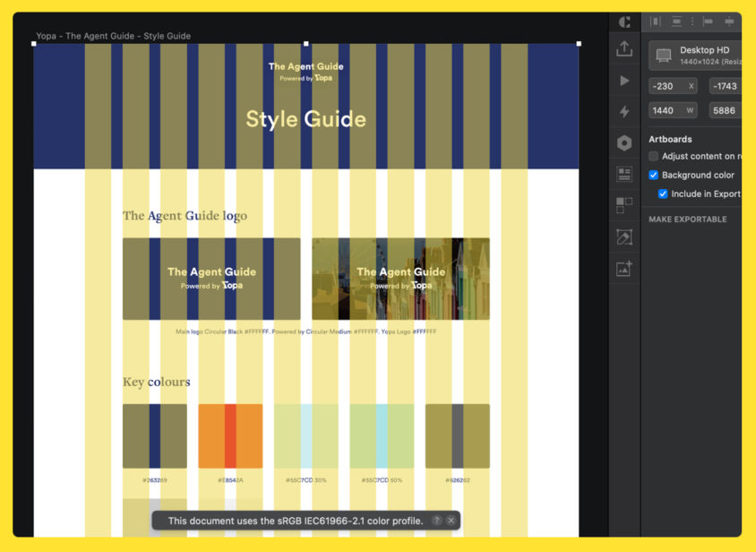Click the width field showing 1440
This screenshot has width=756, height=552.
click(673, 110)
